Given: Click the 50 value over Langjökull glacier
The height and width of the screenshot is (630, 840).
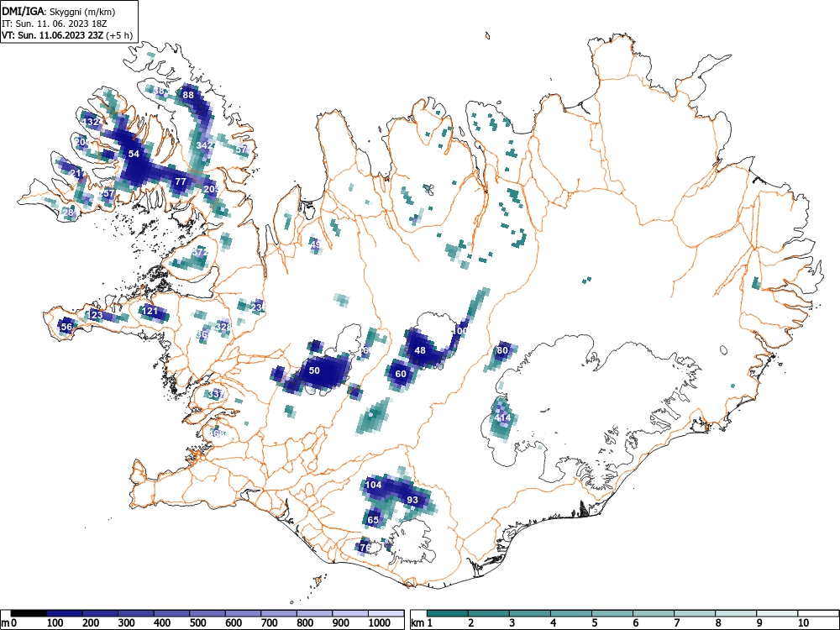Looking at the screenshot, I should point(314,370).
